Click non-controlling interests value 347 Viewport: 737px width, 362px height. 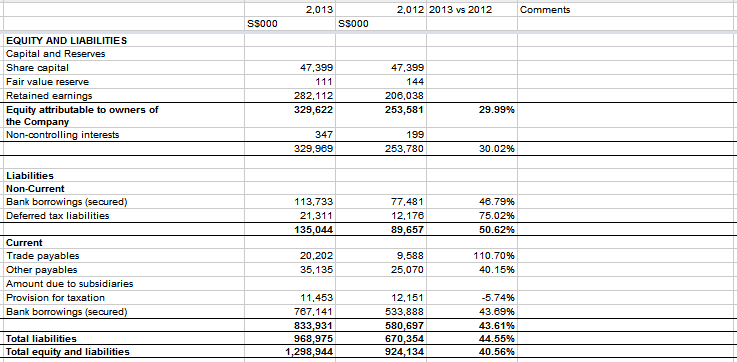[x=290, y=135]
